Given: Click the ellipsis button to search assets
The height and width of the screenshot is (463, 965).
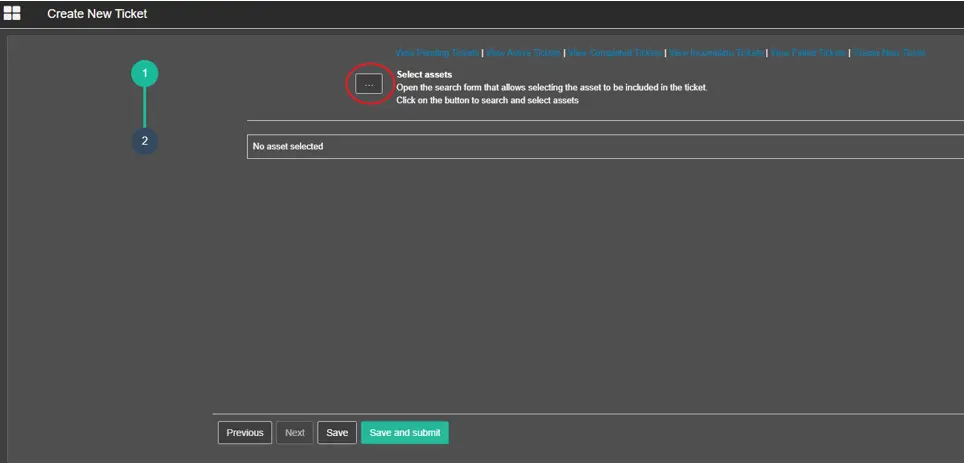Looking at the screenshot, I should [x=369, y=85].
